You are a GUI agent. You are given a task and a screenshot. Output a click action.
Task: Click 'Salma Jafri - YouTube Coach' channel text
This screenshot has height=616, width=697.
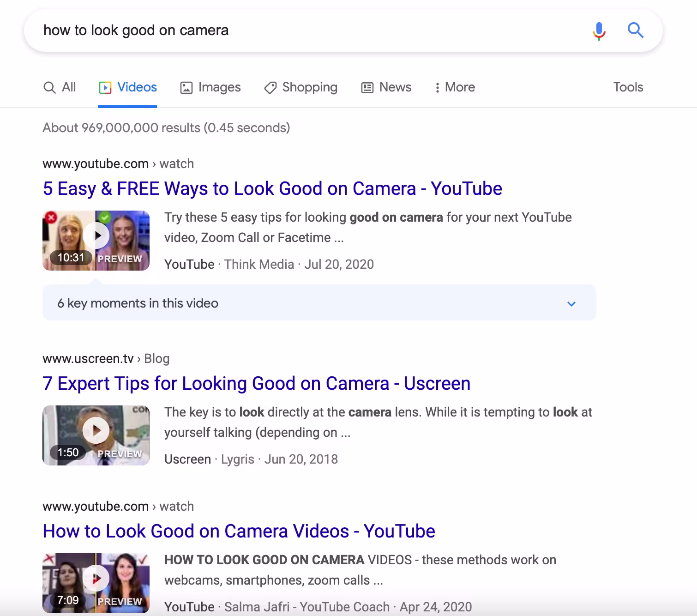pyautogui.click(x=307, y=607)
